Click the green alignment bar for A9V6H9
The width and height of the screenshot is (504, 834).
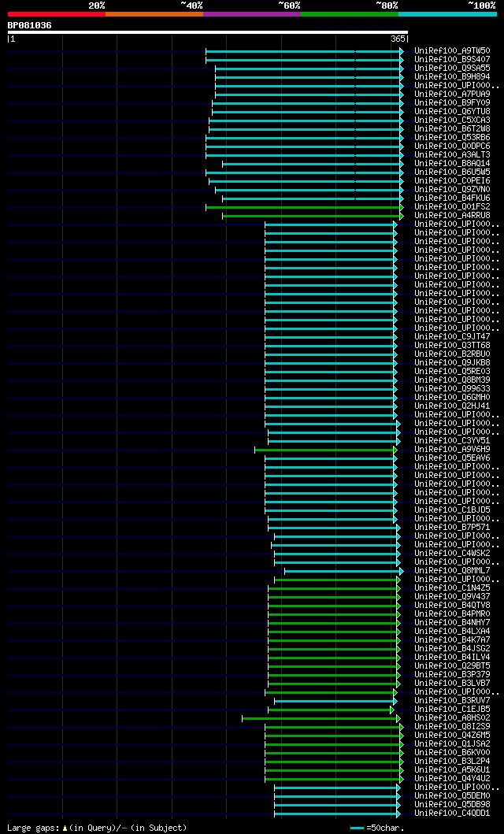326,450
